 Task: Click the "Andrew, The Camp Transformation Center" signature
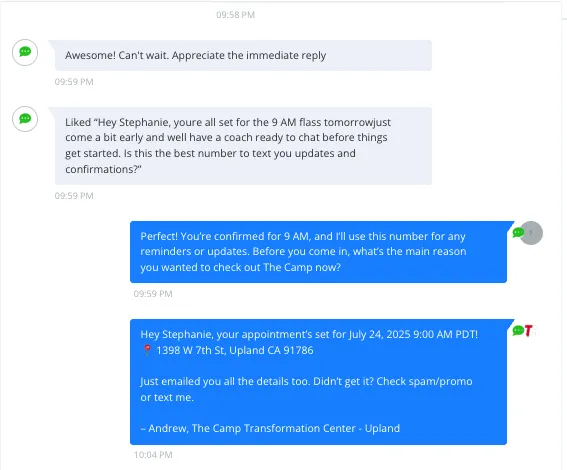[x=270, y=428]
